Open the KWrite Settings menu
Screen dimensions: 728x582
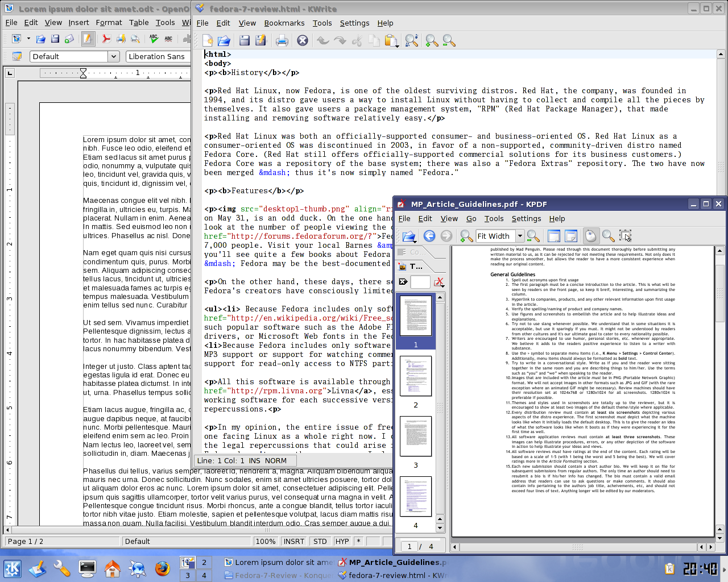pos(354,23)
